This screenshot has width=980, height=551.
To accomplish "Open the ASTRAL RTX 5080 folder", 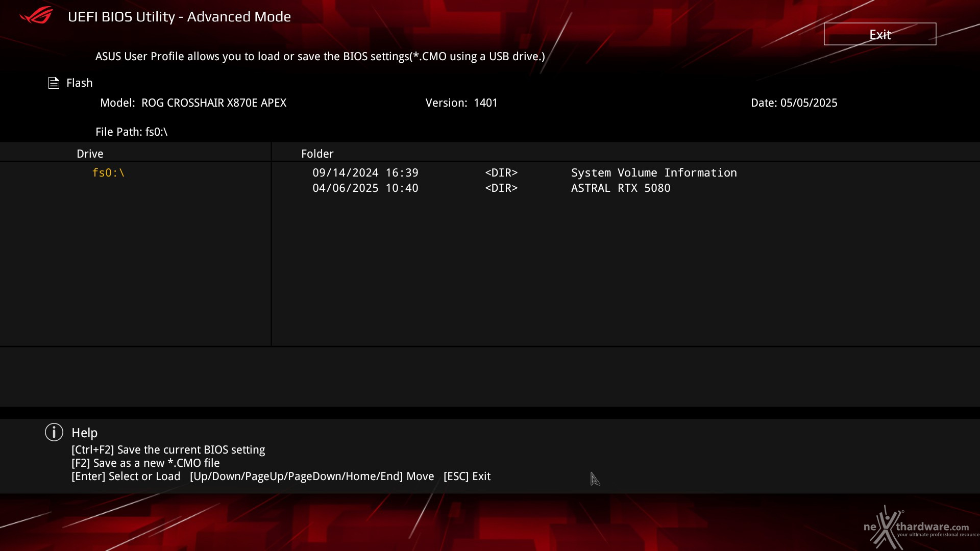I will [621, 188].
